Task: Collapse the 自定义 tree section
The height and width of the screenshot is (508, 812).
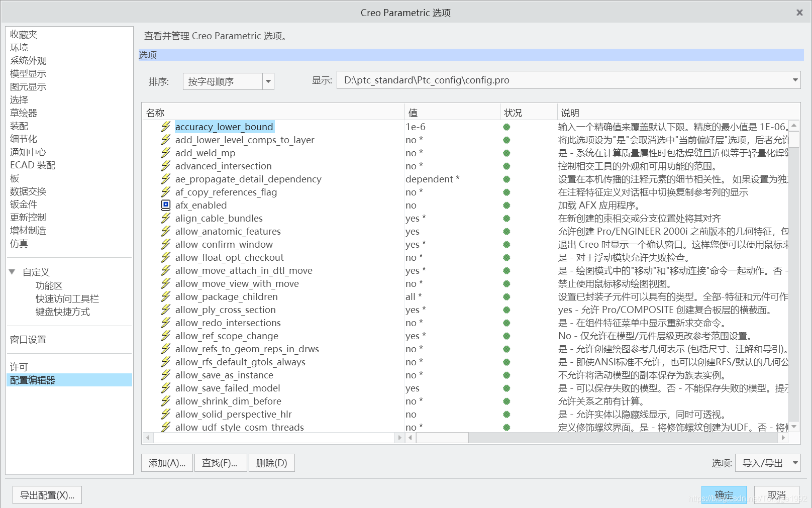Action: pyautogui.click(x=12, y=272)
